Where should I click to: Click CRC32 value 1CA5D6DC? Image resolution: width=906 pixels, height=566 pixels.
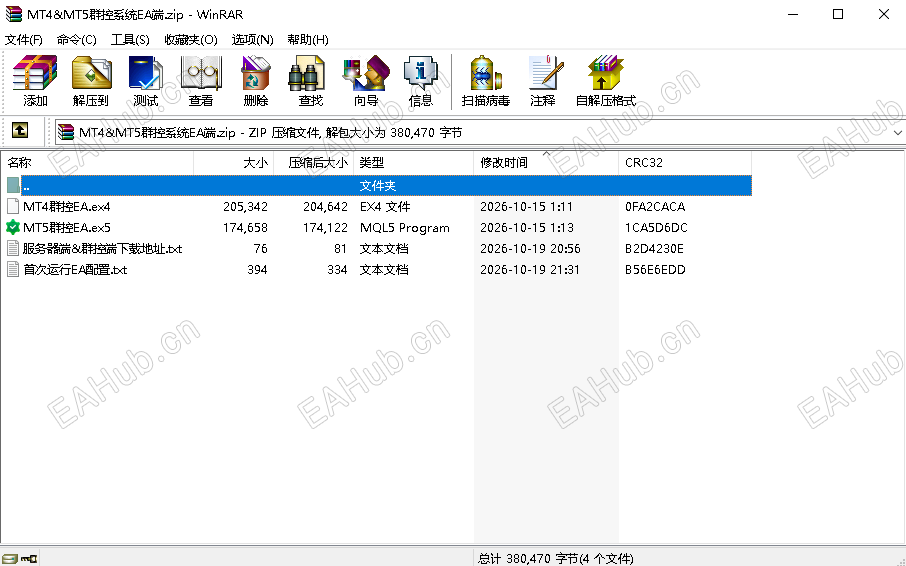pos(656,228)
